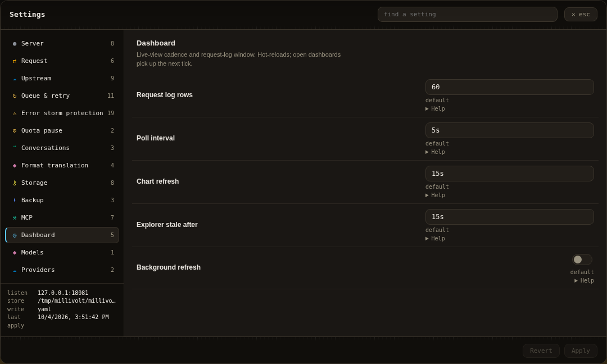The image size is (607, 364).
Task: Click the Upstream cloud icon
Action: tap(14, 79)
